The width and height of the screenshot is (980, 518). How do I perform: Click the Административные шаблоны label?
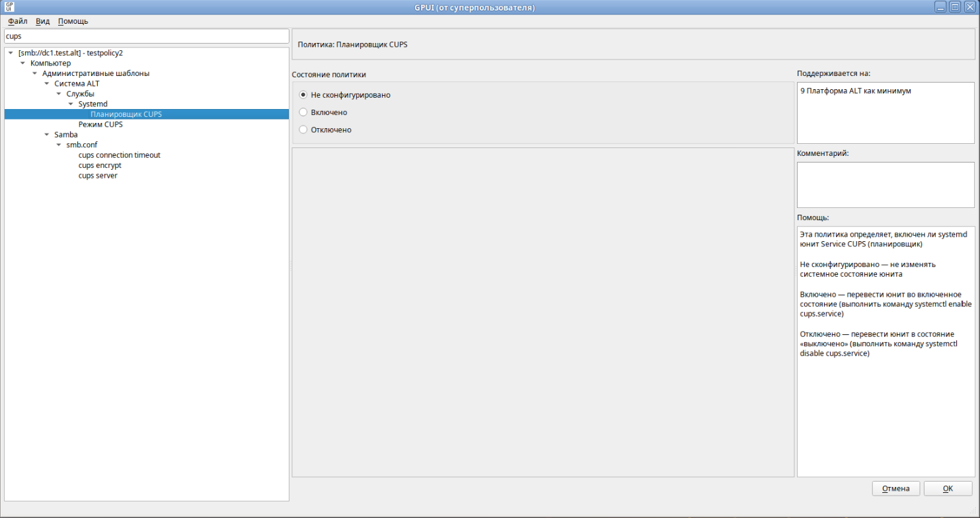point(96,73)
